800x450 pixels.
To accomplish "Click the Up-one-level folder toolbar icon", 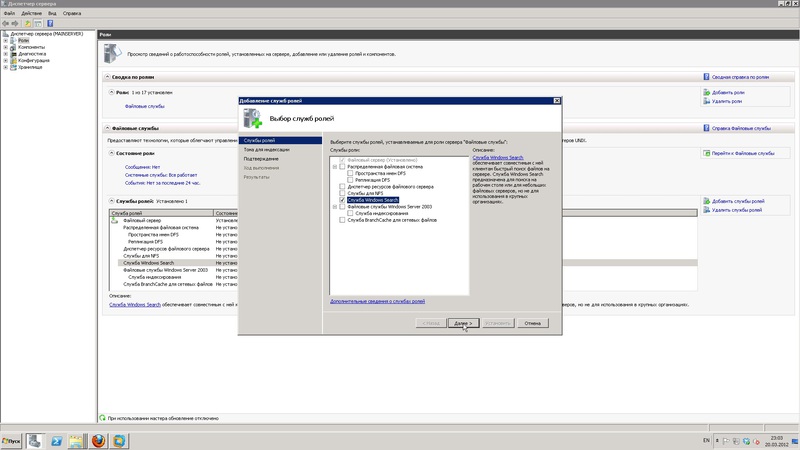I will pyautogui.click(x=28, y=23).
